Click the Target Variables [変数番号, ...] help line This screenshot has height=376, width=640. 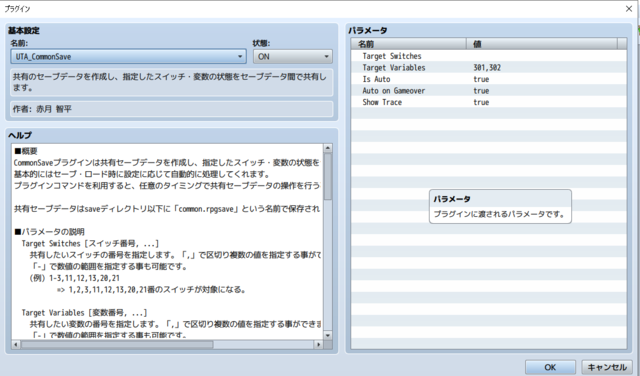pyautogui.click(x=84, y=313)
